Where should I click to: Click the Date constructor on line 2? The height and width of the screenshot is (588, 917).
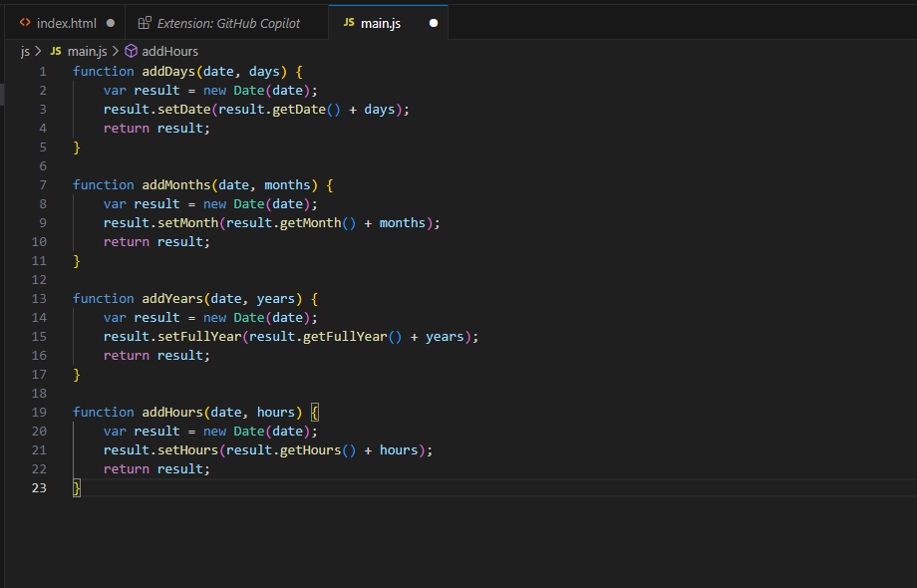point(249,91)
